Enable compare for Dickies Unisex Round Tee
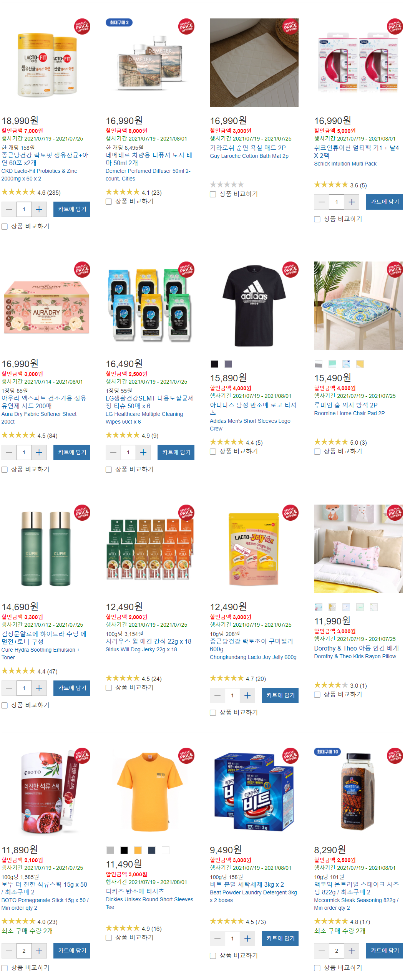405x980 pixels. (x=109, y=938)
